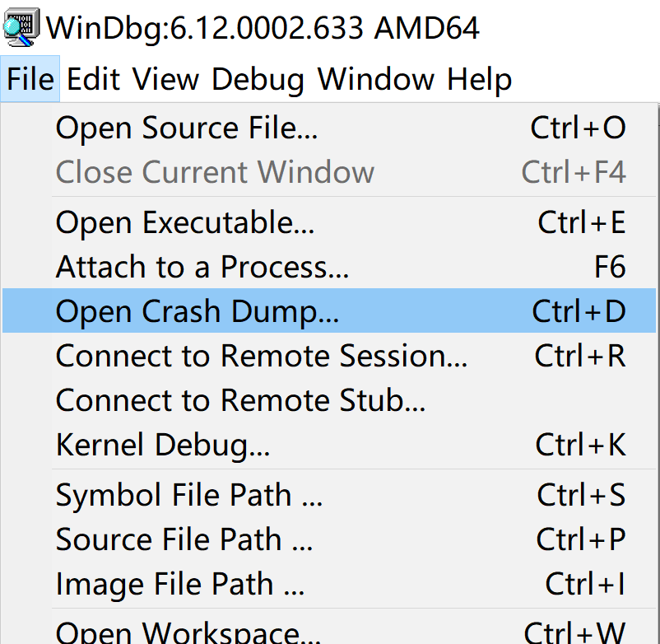Open the Debug menu
Image resolution: width=660 pixels, height=644 pixels.
click(x=258, y=80)
